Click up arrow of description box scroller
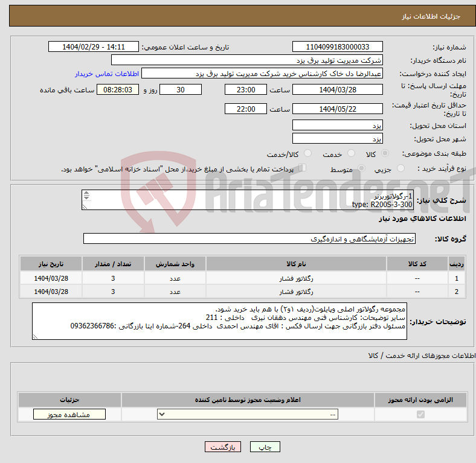 click(x=86, y=193)
